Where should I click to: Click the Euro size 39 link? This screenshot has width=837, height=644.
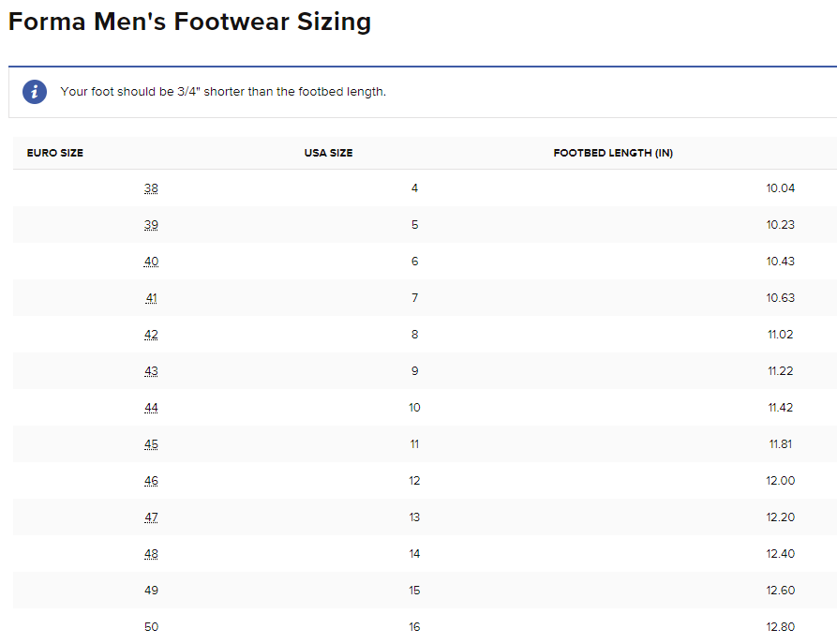(151, 225)
